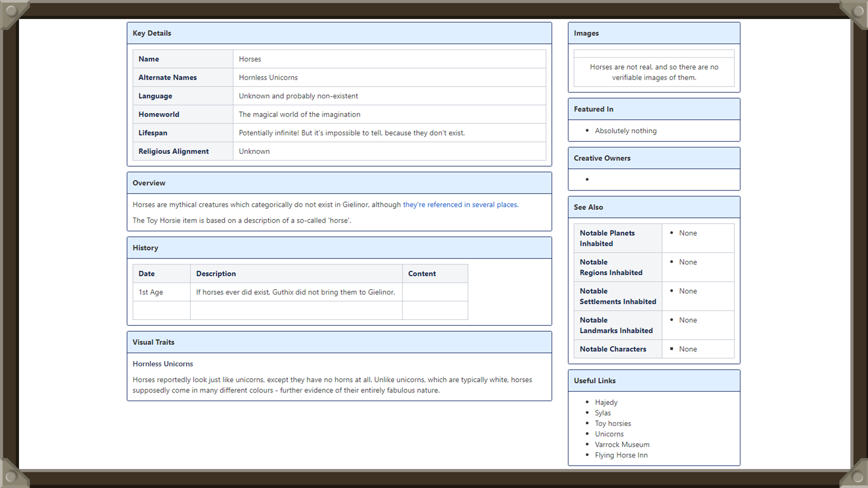Click the Useful Links panel header
Screen dimensions: 868x488
(654, 380)
